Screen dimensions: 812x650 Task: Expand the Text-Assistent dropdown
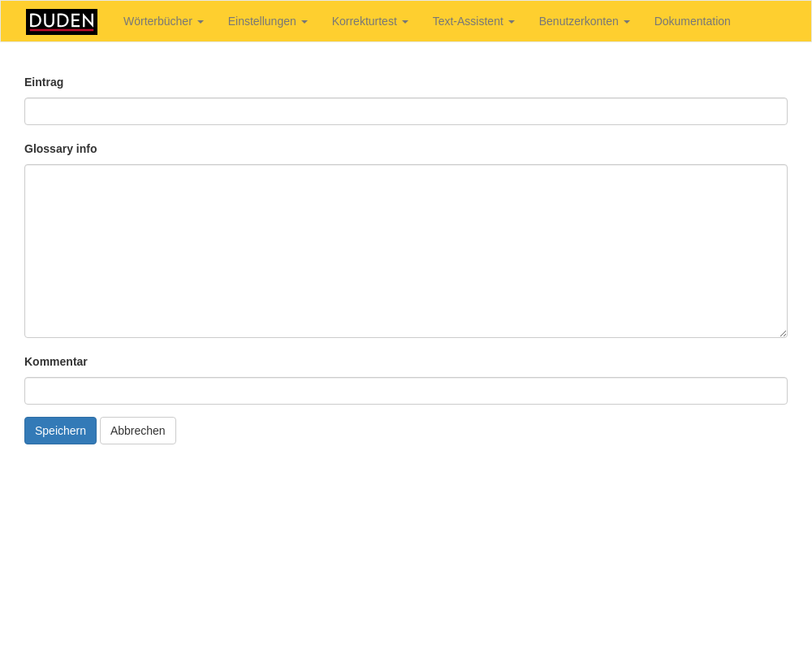coord(473,21)
